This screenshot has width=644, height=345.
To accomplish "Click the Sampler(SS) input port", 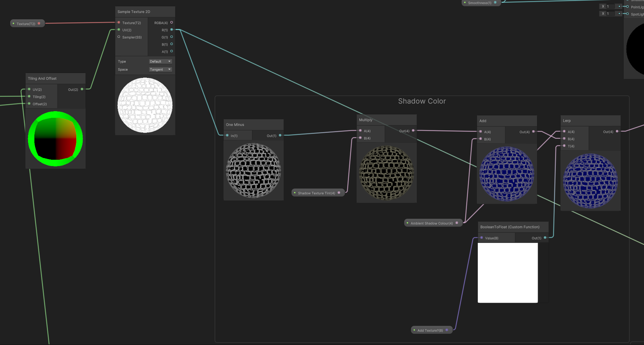I will tap(119, 37).
